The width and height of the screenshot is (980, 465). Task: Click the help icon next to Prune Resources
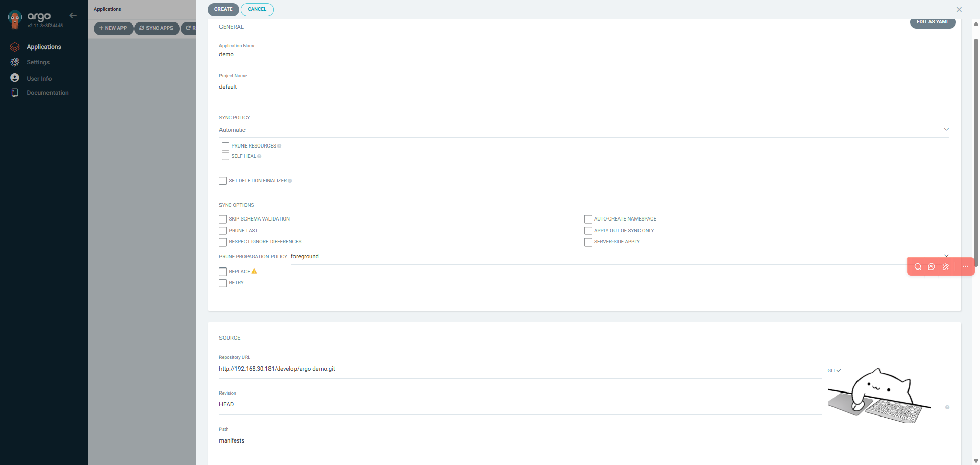pos(279,146)
